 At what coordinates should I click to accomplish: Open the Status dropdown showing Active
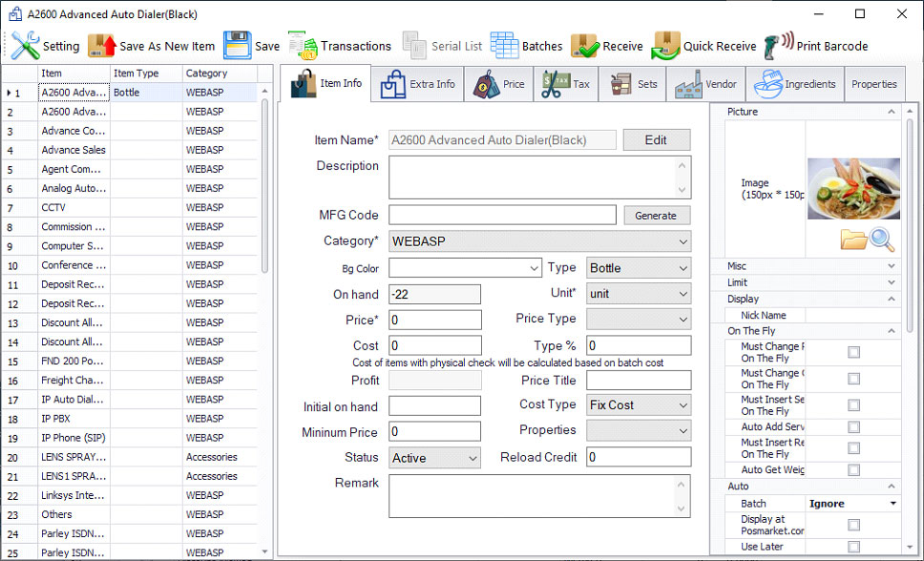click(x=434, y=458)
